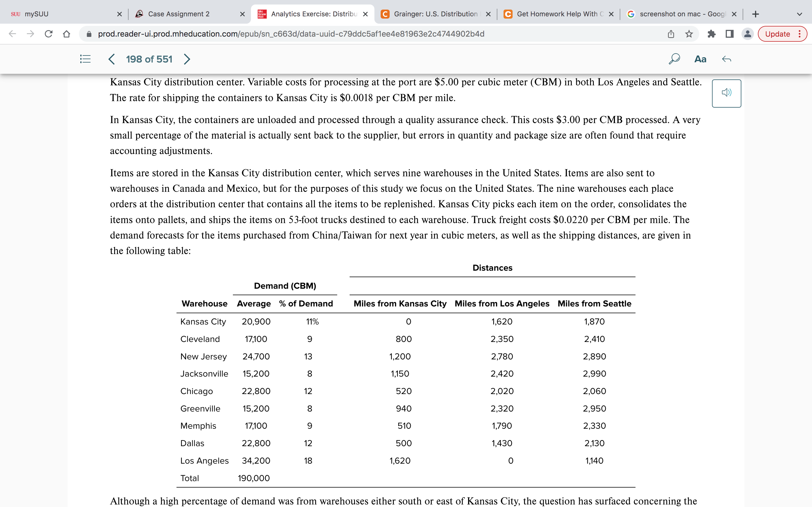The width and height of the screenshot is (812, 507).
Task: Go to the next page with the arrow
Action: point(187,59)
